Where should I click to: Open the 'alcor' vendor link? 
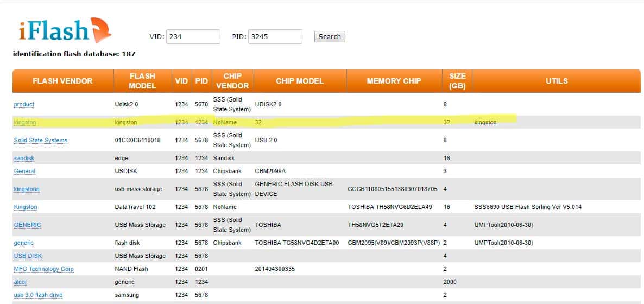coord(20,282)
